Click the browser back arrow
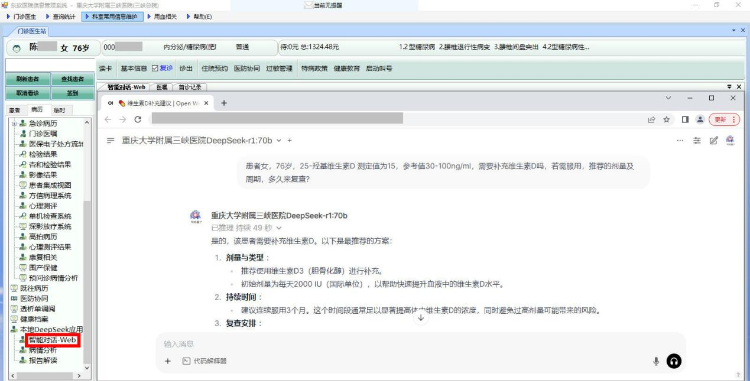 pos(108,120)
